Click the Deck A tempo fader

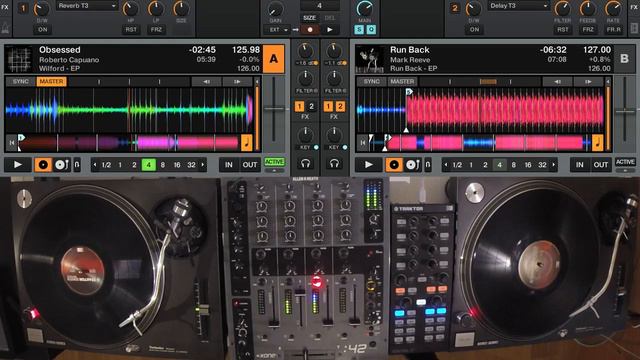[274, 109]
